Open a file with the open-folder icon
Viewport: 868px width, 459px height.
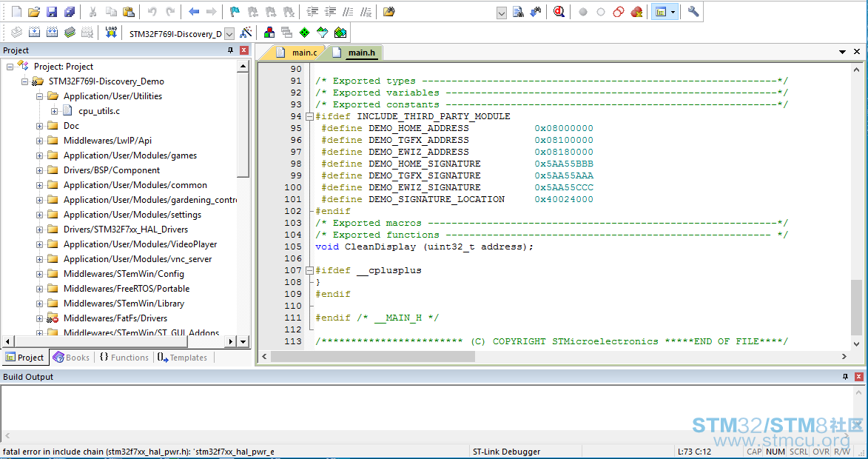pyautogui.click(x=34, y=12)
